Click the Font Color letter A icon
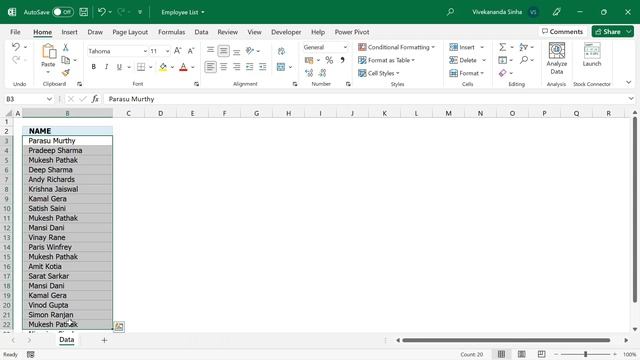 tap(183, 67)
